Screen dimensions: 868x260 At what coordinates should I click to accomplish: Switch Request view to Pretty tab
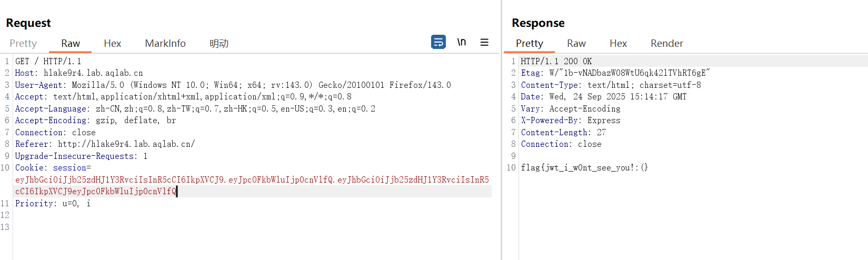(x=23, y=44)
